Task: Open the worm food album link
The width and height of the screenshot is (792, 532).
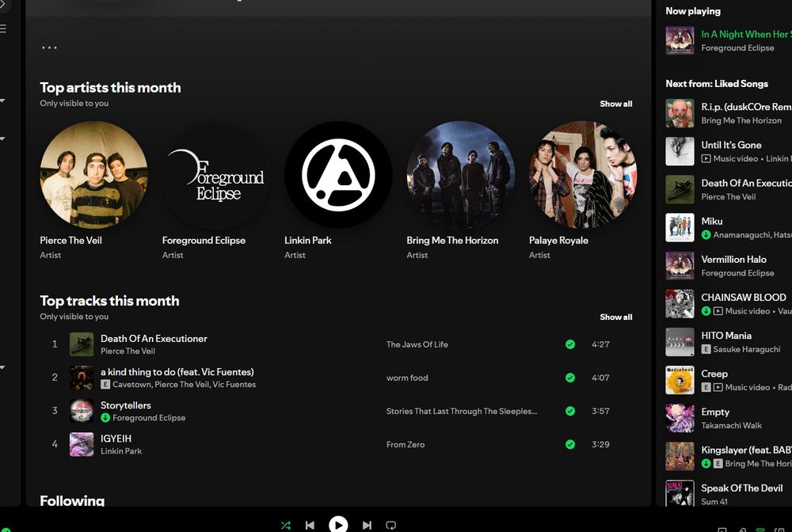Action: 407,378
